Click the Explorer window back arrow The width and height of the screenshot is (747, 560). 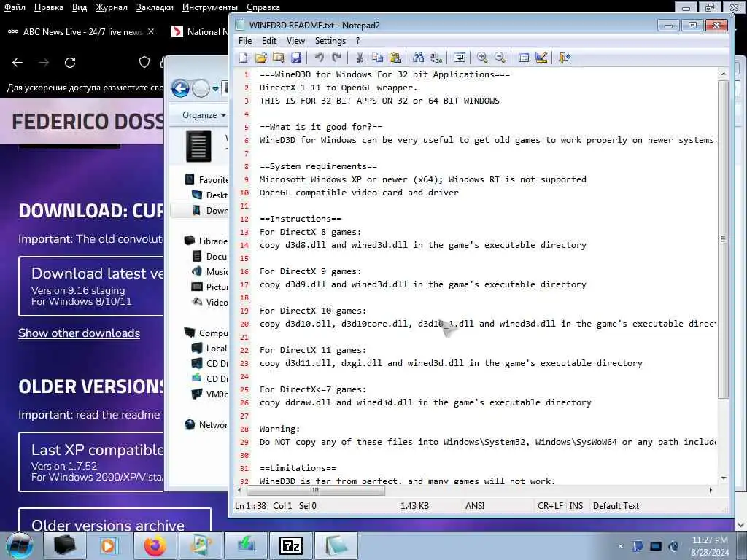pyautogui.click(x=181, y=88)
